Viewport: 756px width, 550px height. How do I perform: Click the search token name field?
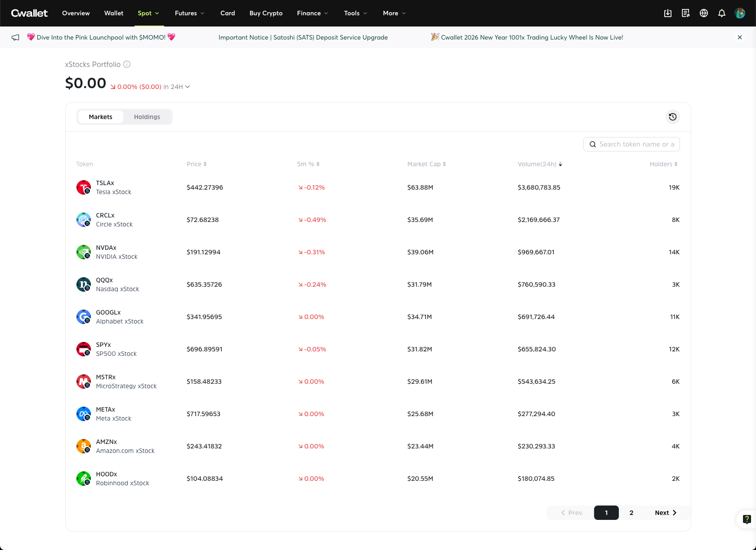[x=636, y=144]
